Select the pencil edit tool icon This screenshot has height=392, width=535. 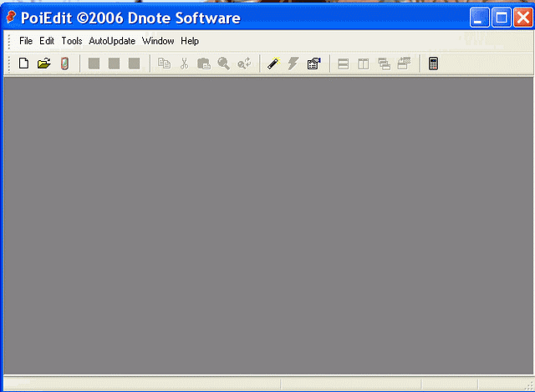pos(273,64)
